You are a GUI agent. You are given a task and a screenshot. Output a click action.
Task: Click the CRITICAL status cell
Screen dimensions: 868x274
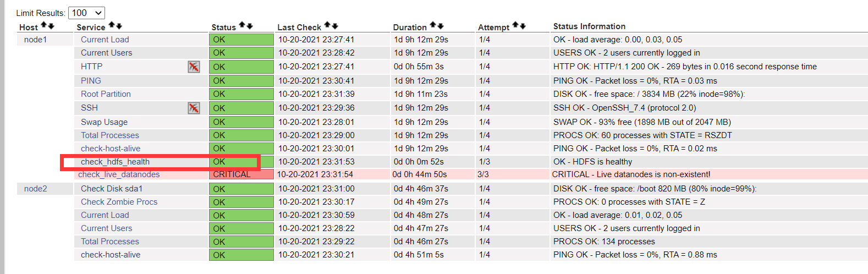(241, 174)
